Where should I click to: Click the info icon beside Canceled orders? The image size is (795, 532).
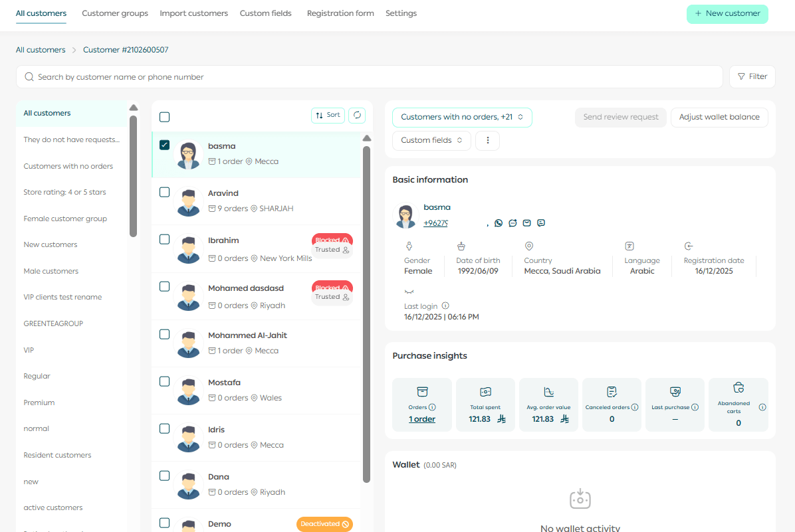pos(634,407)
